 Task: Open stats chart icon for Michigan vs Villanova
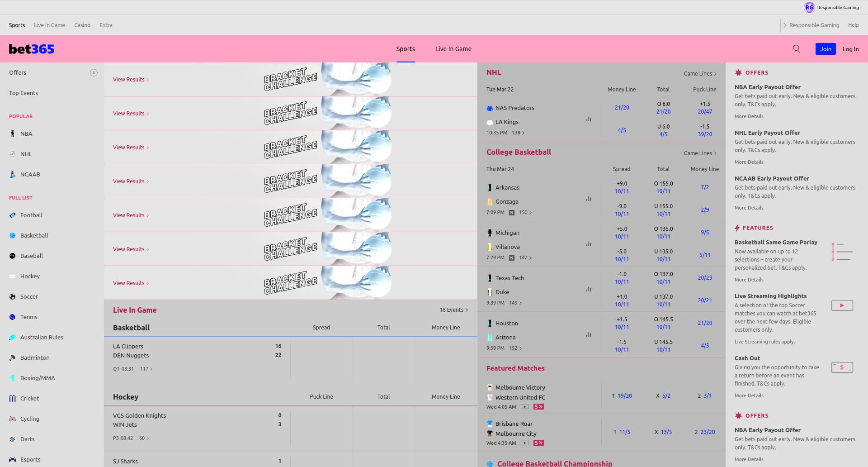tap(589, 244)
